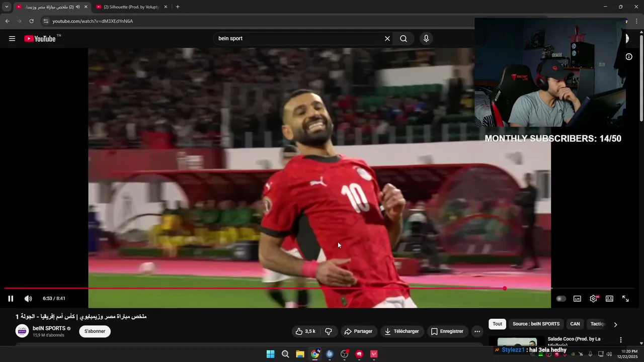Select the 'Tactique' filter chip
The width and height of the screenshot is (644, 362).
tap(597, 324)
